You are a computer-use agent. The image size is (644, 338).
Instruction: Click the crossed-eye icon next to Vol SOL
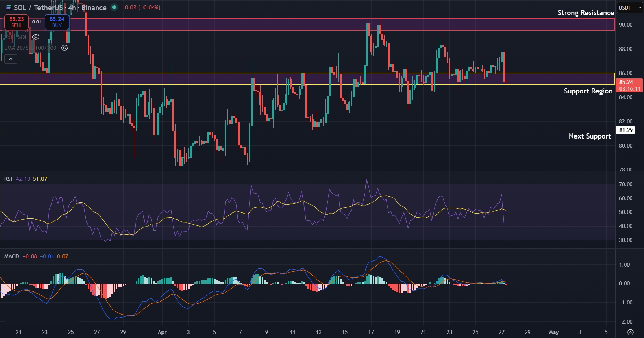coord(35,37)
